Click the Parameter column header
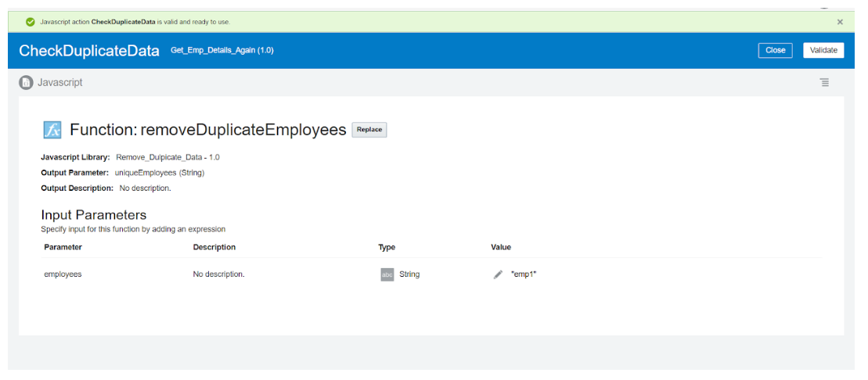868x380 pixels. pyautogui.click(x=63, y=247)
